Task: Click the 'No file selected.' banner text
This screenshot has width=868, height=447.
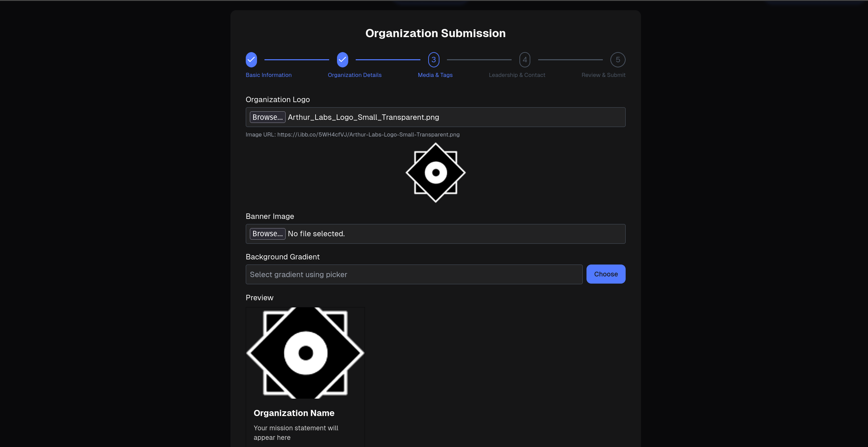Action: click(x=316, y=234)
